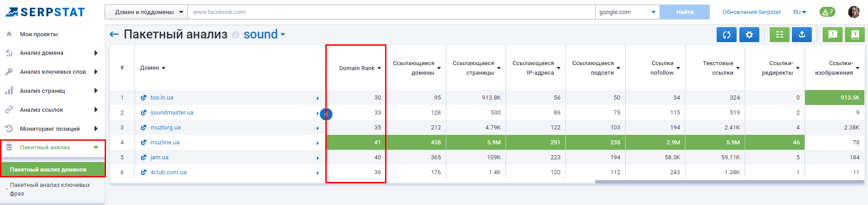Image resolution: width=868 pixels, height=205 pixels.
Task: Click the blue circle column handle
Action: tap(326, 114)
